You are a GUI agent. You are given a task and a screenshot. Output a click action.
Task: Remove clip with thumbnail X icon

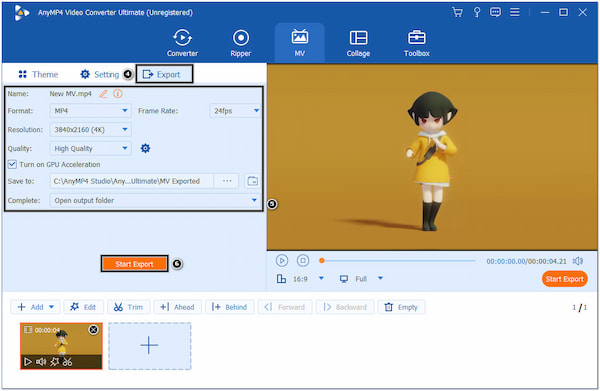click(93, 330)
